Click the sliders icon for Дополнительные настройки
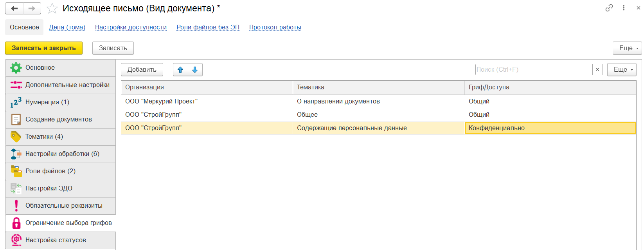 coord(16,85)
